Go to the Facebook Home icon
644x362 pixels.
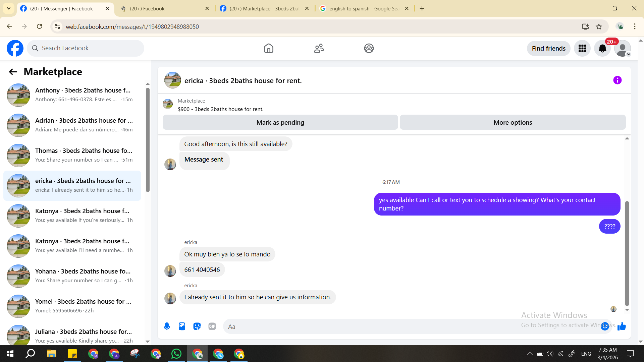click(x=268, y=49)
